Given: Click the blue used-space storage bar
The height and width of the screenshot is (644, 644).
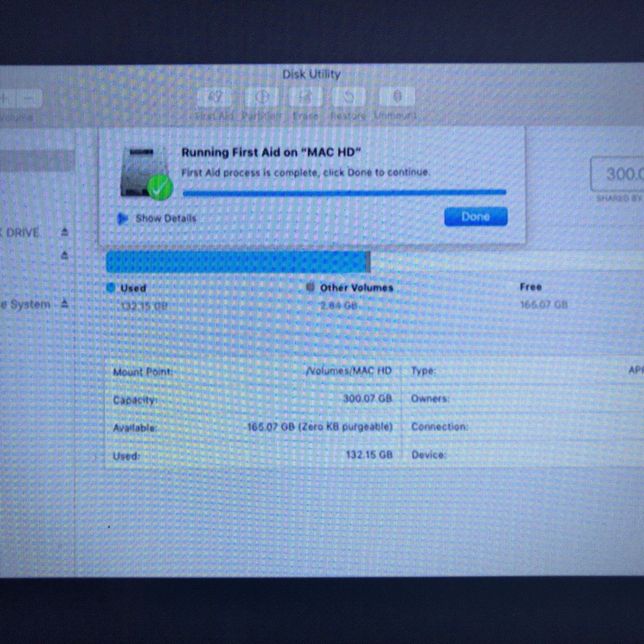Looking at the screenshot, I should 236,262.
